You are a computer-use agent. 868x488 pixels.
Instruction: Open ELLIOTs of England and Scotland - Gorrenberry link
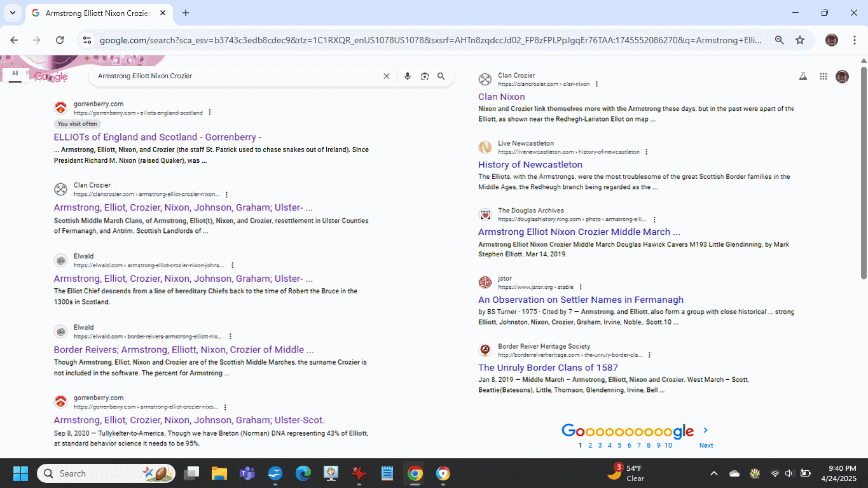click(158, 137)
